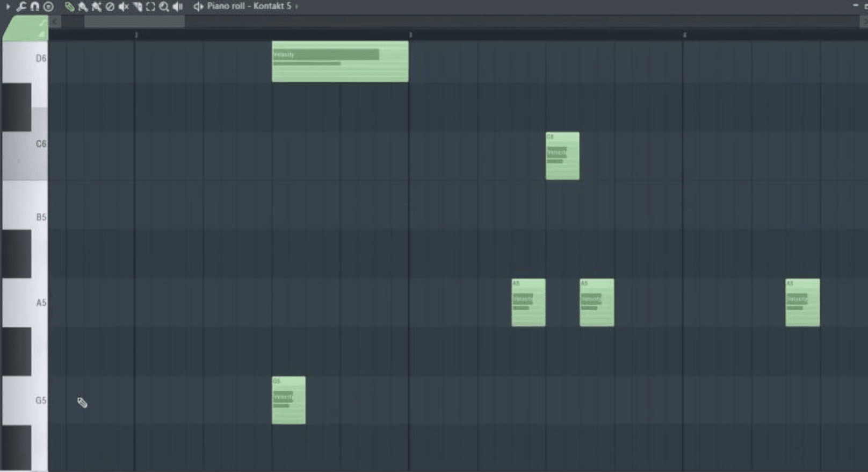Open the wrench Tools menu
The height and width of the screenshot is (472, 868).
pyautogui.click(x=21, y=6)
